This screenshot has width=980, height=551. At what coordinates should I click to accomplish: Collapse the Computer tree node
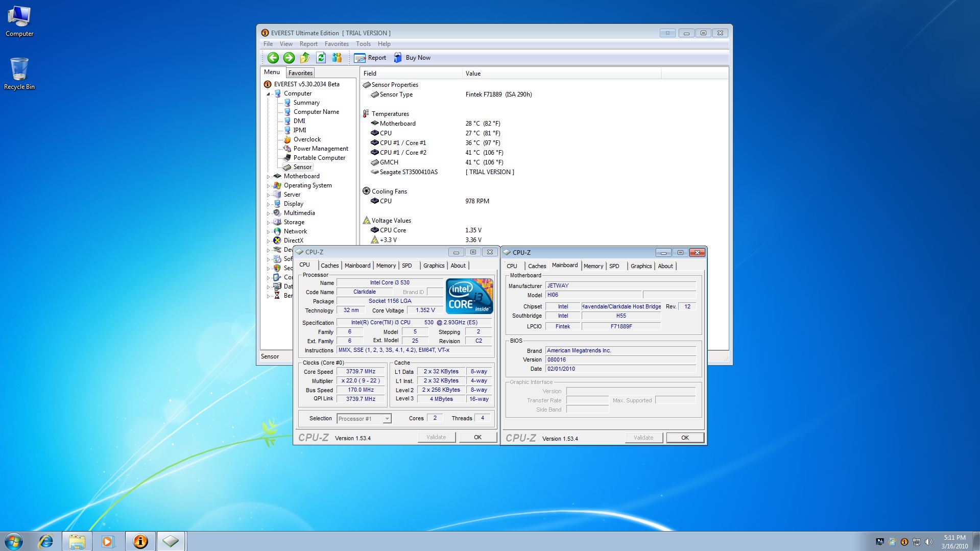pos(268,94)
